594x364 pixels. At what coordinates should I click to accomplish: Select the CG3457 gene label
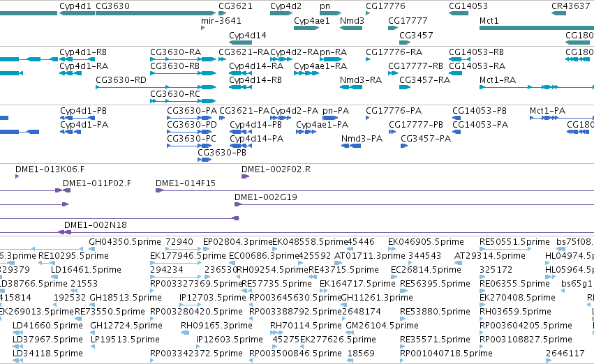coord(416,35)
